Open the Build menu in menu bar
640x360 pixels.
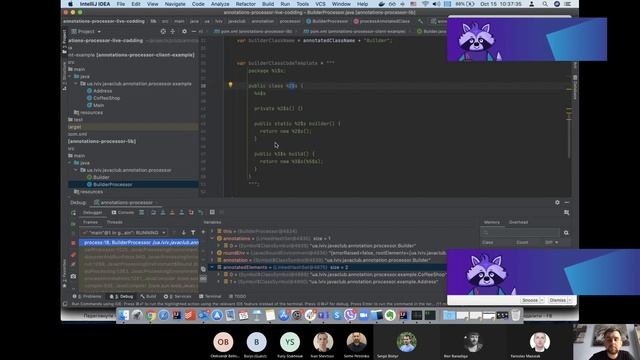[268, 4]
